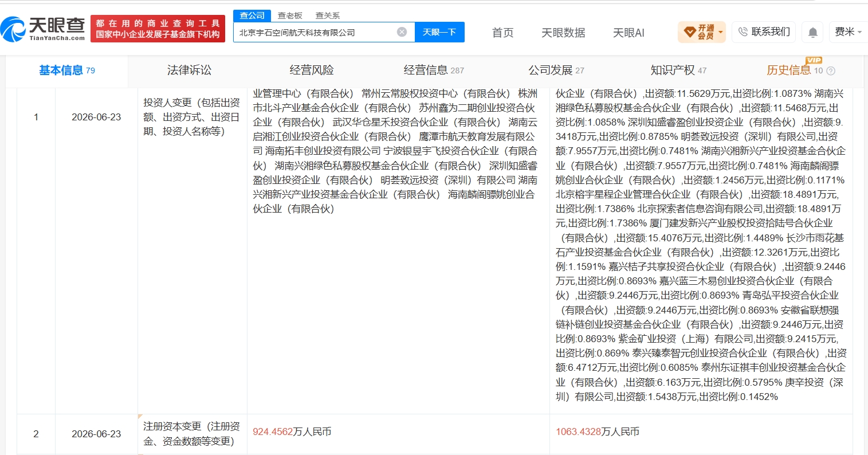
Task: Click the TianYanCha logo
Action: 44,29
